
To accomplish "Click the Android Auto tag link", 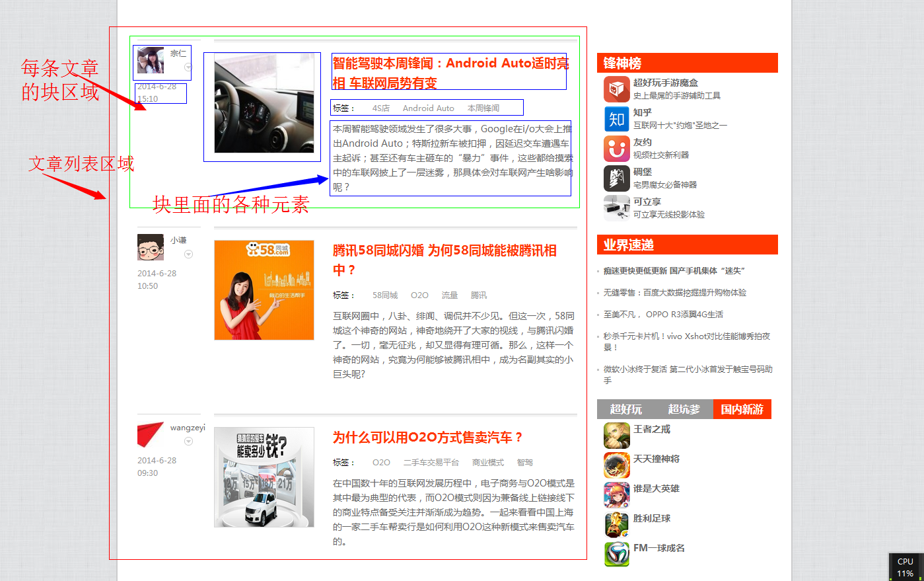I will click(x=428, y=108).
